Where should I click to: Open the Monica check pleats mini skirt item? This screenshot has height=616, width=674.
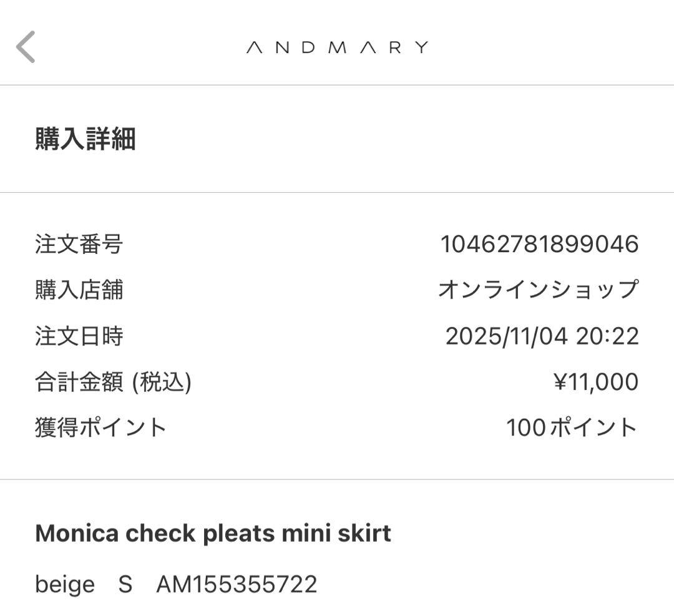pyautogui.click(x=213, y=534)
